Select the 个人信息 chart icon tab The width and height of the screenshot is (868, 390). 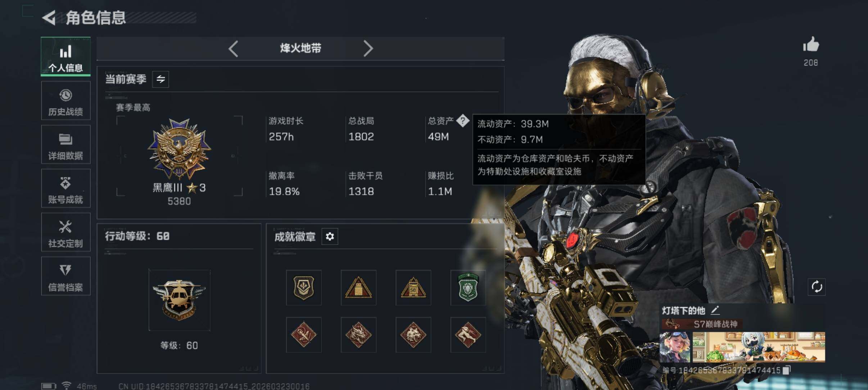click(x=65, y=56)
